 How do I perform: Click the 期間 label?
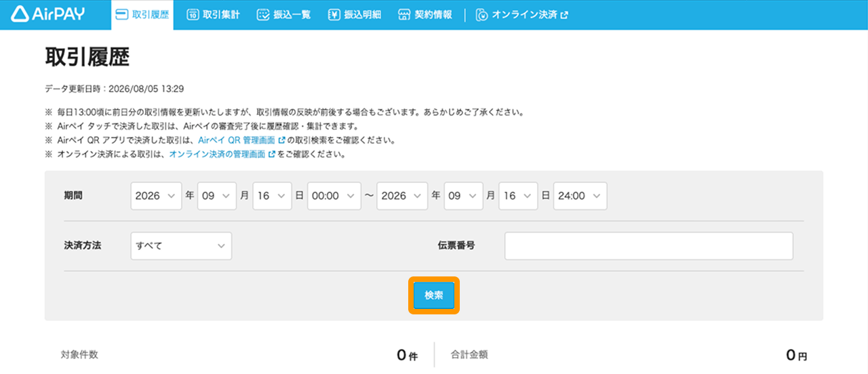pyautogui.click(x=73, y=195)
